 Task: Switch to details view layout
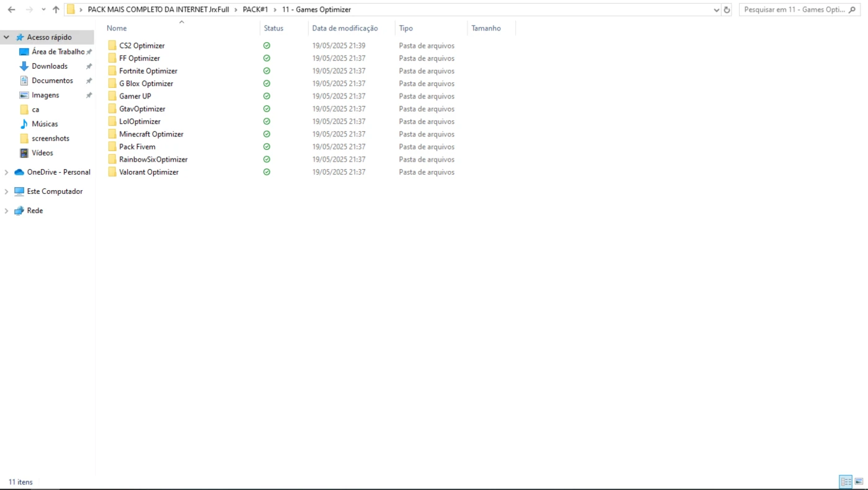coord(846,482)
